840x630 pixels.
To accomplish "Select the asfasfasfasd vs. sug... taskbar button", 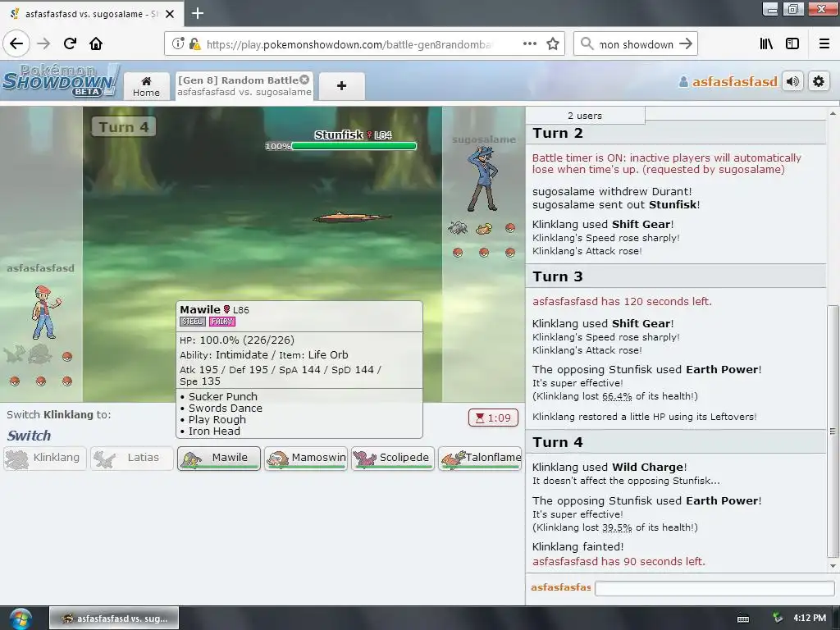I will (x=114, y=619).
